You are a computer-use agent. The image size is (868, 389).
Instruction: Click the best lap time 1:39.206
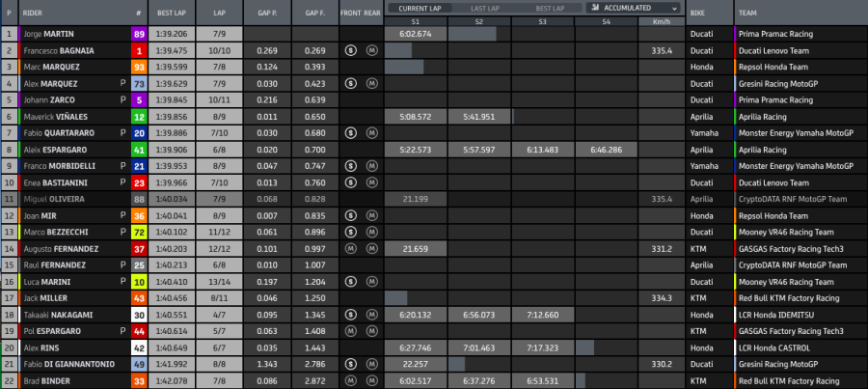[172, 34]
